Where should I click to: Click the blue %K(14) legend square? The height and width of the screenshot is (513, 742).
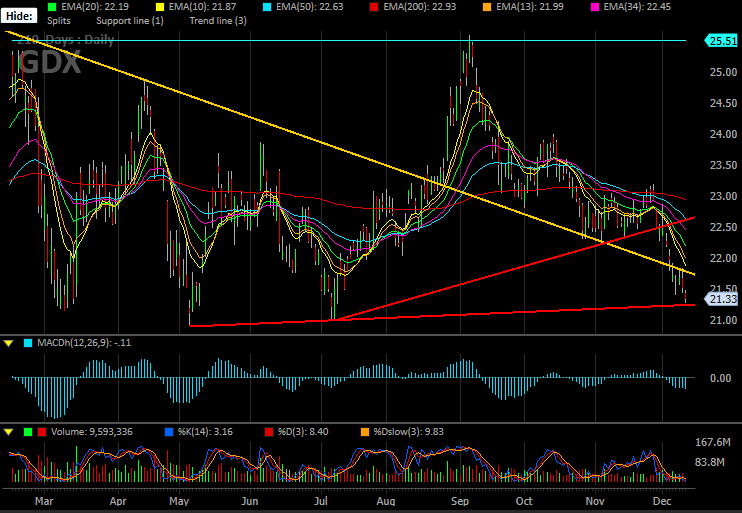[169, 432]
